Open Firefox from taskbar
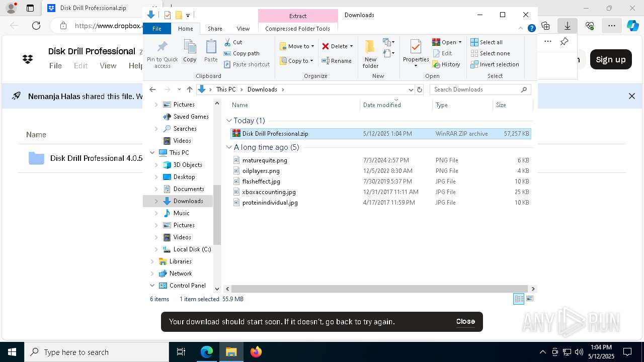This screenshot has height=362, width=644. pyautogui.click(x=256, y=352)
